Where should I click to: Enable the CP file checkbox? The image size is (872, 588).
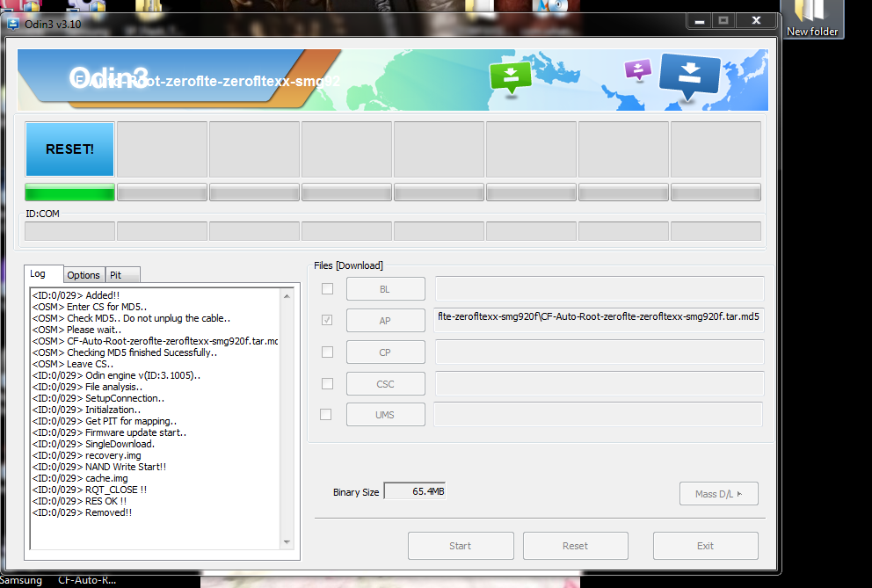[328, 352]
